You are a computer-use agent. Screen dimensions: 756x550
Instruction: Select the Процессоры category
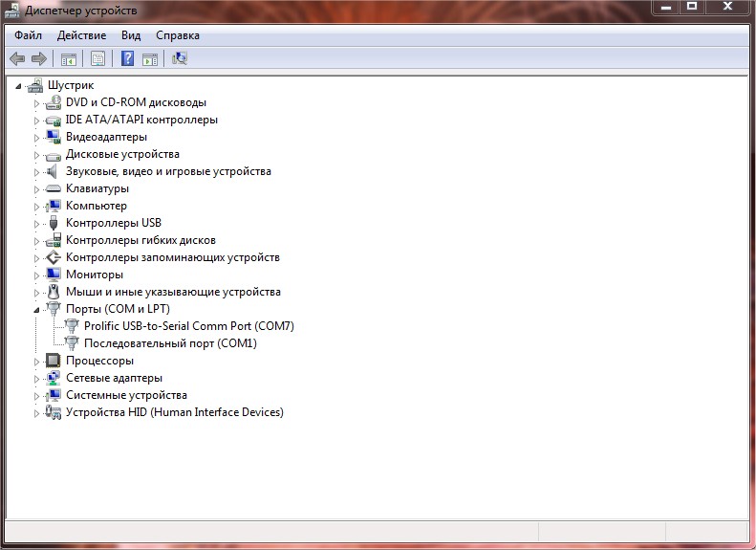pyautogui.click(x=99, y=361)
